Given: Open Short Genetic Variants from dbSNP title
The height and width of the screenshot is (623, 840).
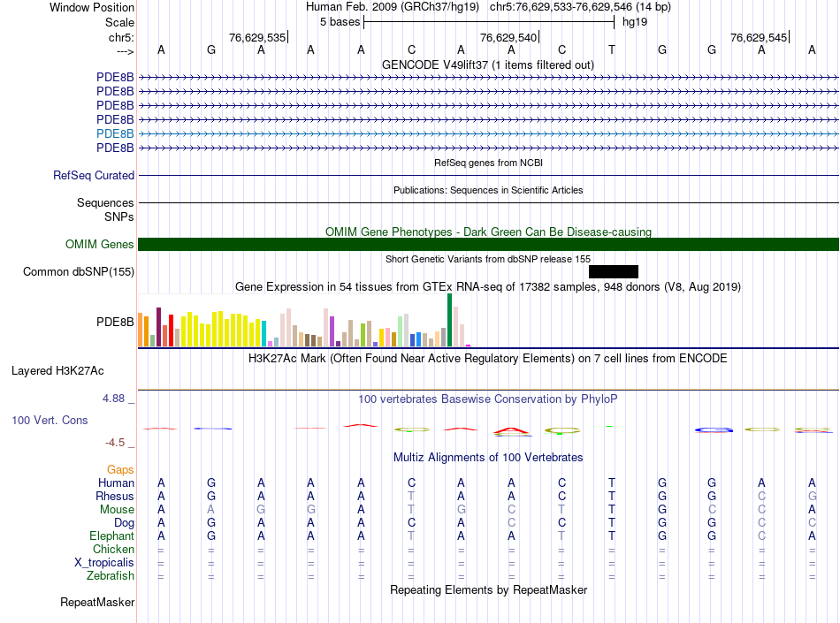Looking at the screenshot, I should coord(488,259).
